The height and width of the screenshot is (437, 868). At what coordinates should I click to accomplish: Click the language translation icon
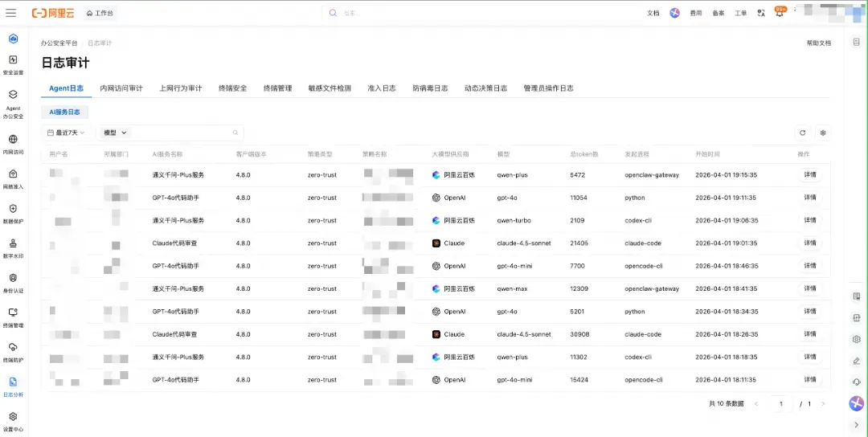pos(761,13)
